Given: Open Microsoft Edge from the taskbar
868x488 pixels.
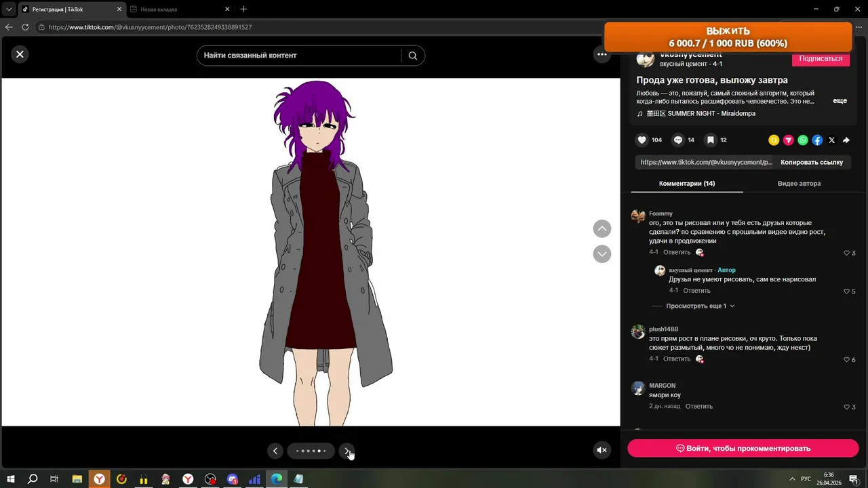Looking at the screenshot, I should 277,479.
